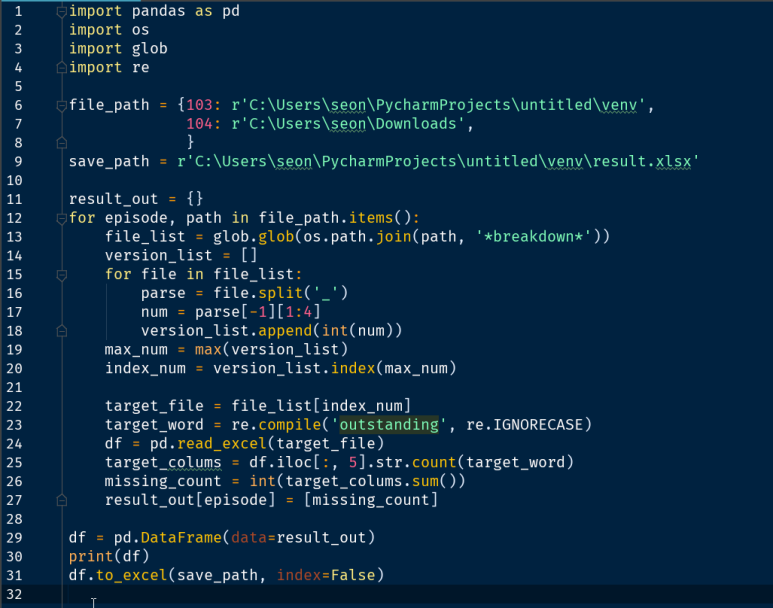773x608 pixels.
Task: Collapse the import block fold marker on line 1
Action: (x=62, y=12)
